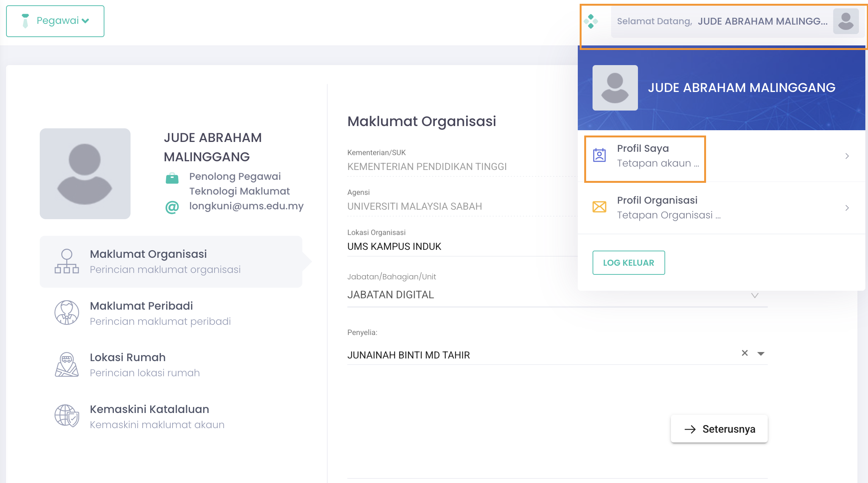Click the orange Profil Organisasi envelope icon
This screenshot has height=483, width=868.
(x=599, y=207)
